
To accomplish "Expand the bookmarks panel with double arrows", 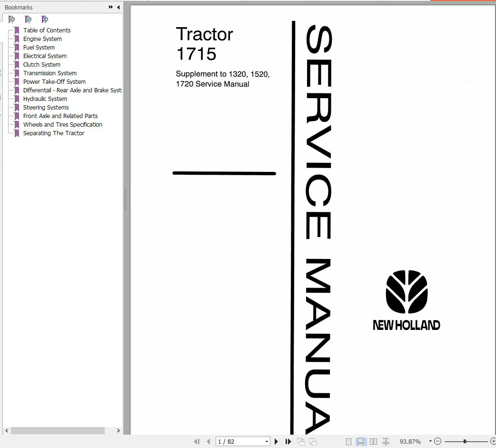I will pyautogui.click(x=111, y=7).
